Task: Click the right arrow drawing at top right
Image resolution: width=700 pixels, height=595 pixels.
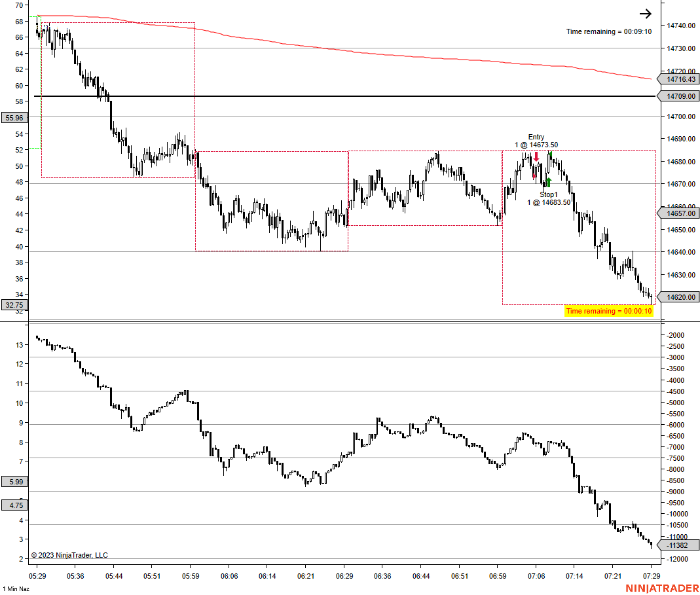Action: (x=646, y=14)
